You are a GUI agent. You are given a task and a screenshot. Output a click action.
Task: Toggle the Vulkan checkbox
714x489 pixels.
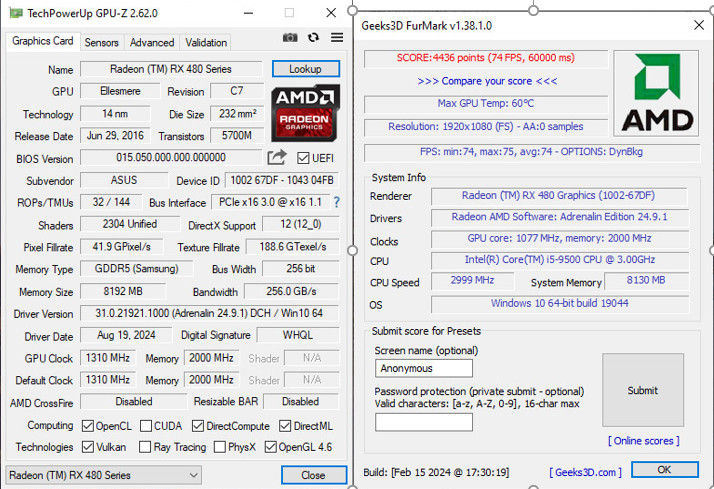pos(88,447)
